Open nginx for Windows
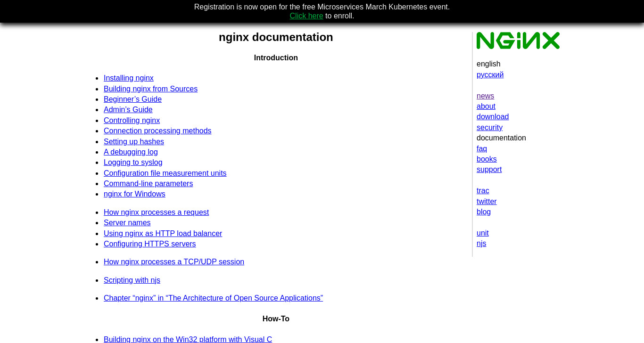 (134, 194)
